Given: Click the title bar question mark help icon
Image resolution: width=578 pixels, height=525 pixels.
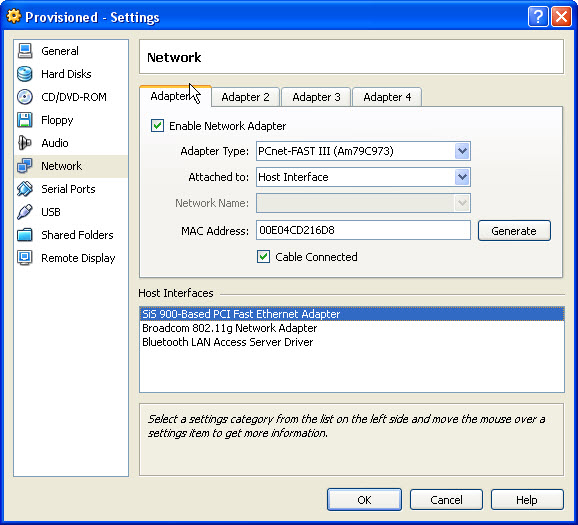Looking at the screenshot, I should pos(538,17).
